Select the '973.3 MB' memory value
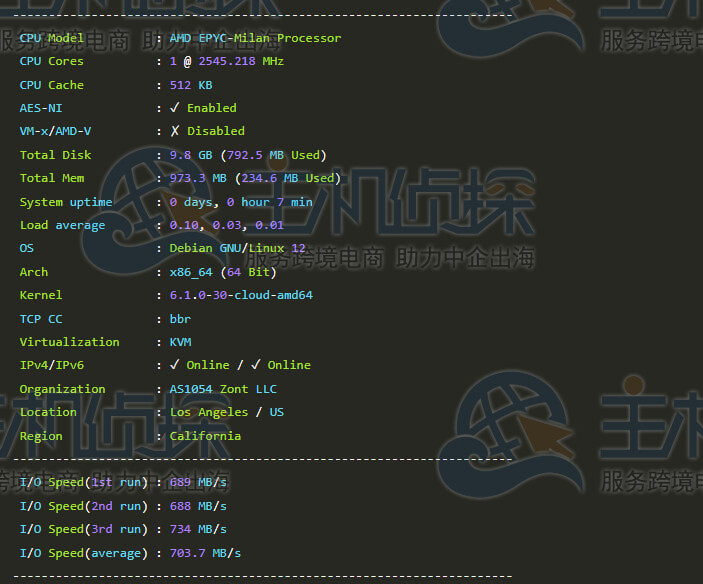 pyautogui.click(x=198, y=178)
